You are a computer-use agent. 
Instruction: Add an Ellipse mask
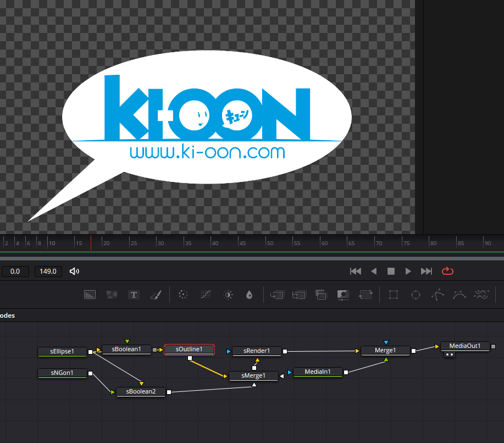click(416, 295)
